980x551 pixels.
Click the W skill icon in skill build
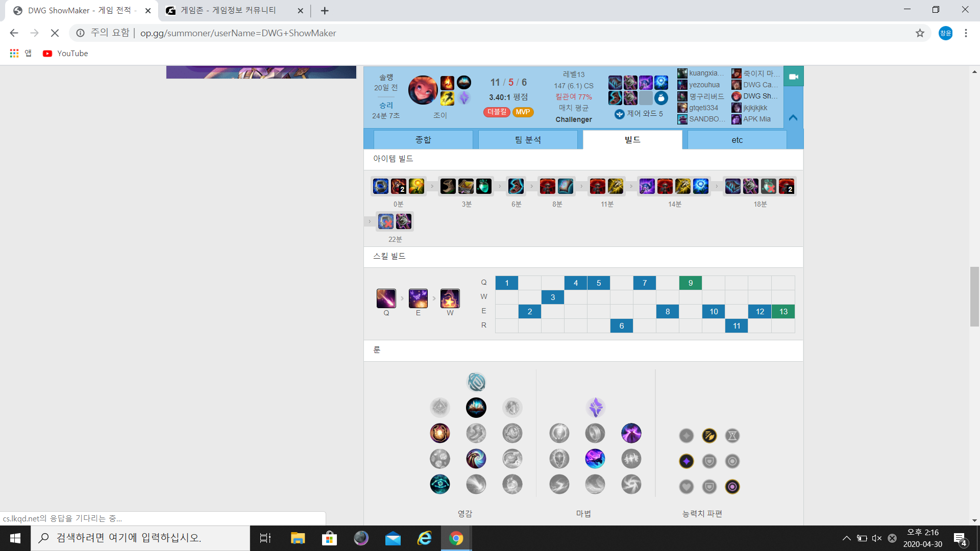coord(450,298)
